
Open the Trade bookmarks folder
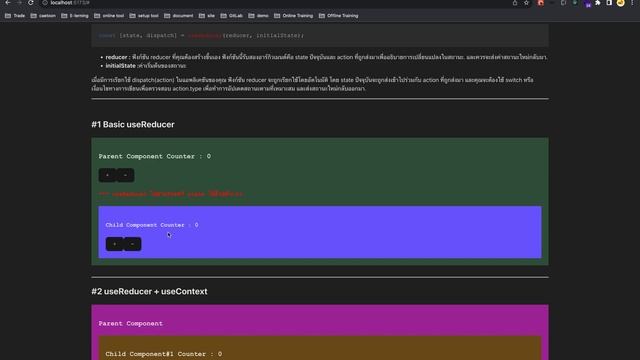pos(15,16)
